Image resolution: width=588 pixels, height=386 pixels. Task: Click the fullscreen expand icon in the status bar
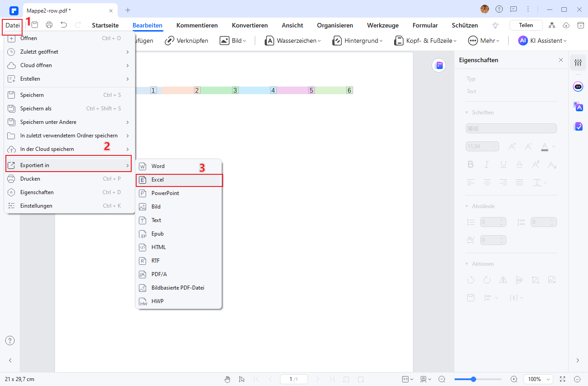click(x=562, y=379)
